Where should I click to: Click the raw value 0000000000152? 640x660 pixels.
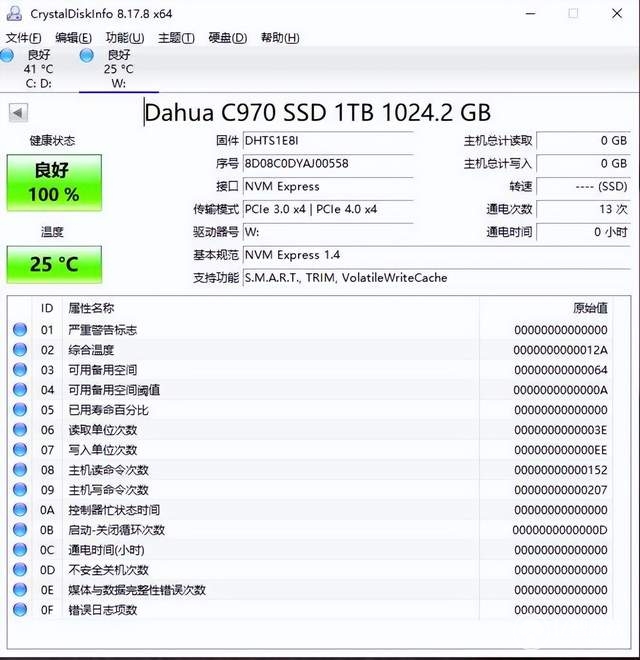point(561,470)
